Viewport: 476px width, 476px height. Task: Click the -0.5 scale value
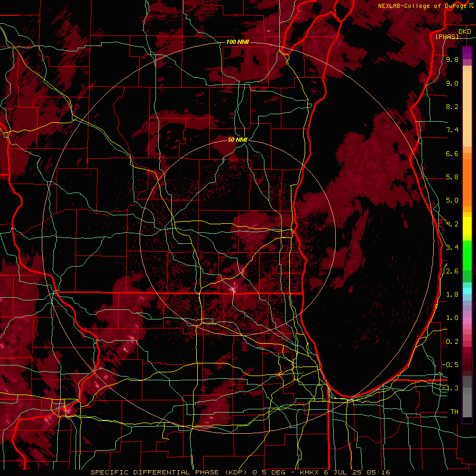tap(450, 365)
